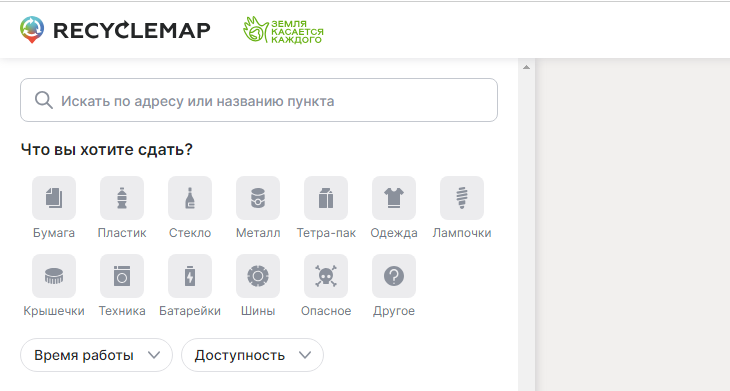Click the Бумага label text

(54, 233)
